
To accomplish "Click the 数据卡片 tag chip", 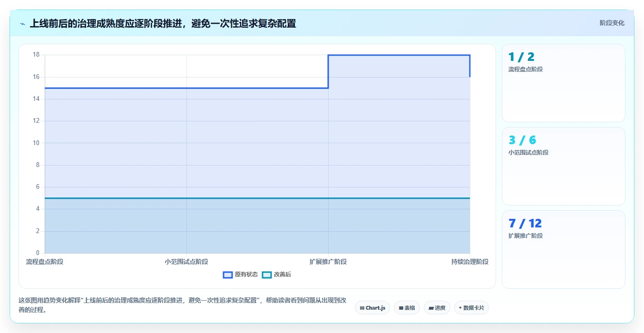I will click(x=471, y=308).
